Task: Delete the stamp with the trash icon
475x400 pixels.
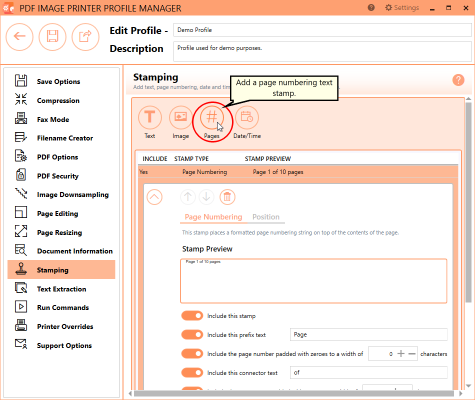Action: tap(227, 197)
